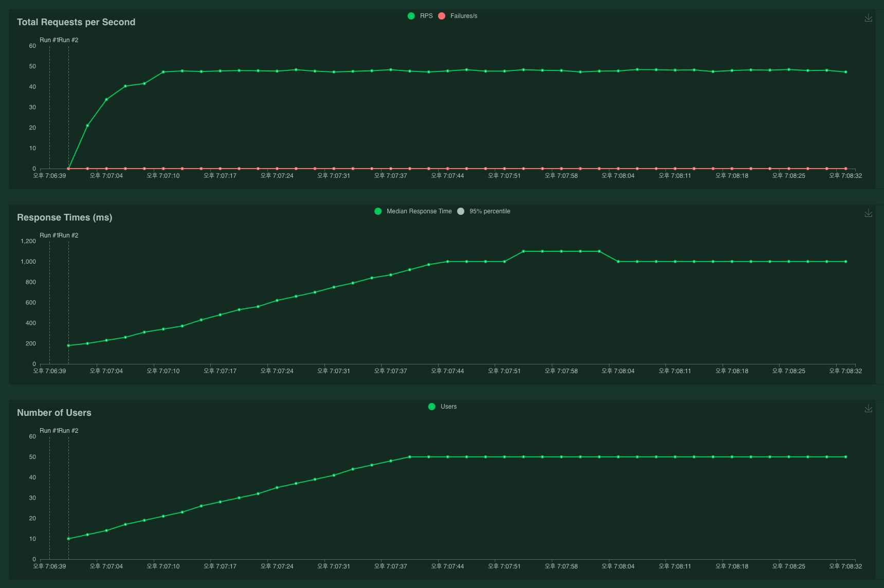Click the Total Requests per Second title
Viewport: 884px width, 588px height.
point(76,22)
